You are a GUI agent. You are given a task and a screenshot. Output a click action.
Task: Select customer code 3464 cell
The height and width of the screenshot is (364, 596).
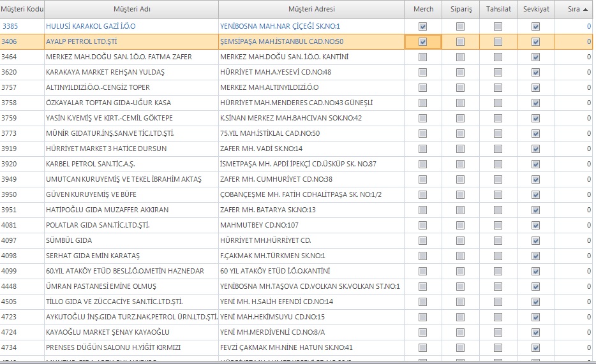point(22,57)
